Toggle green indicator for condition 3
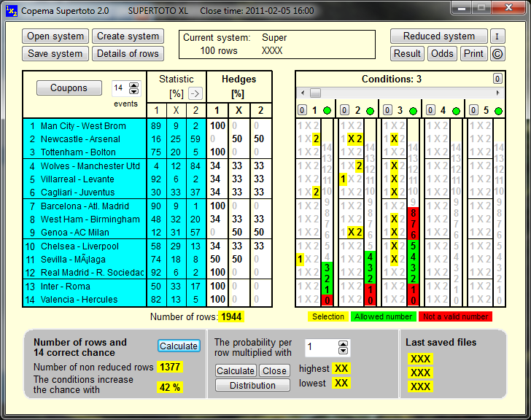Screen dimensions: 531x420 (413, 111)
